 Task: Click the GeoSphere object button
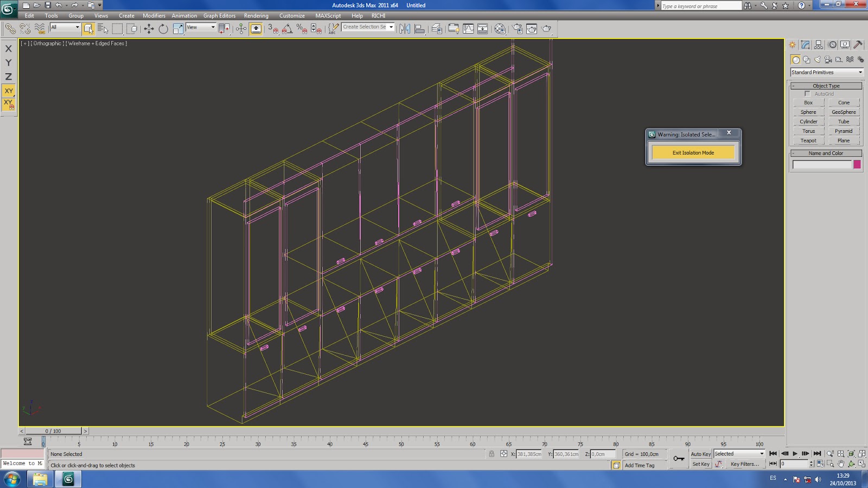(844, 112)
